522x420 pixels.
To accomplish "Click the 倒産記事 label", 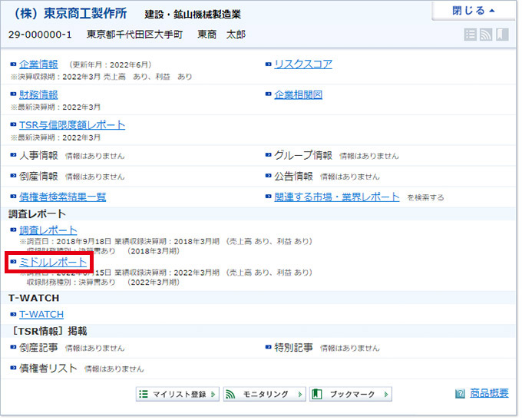I will coord(38,348).
